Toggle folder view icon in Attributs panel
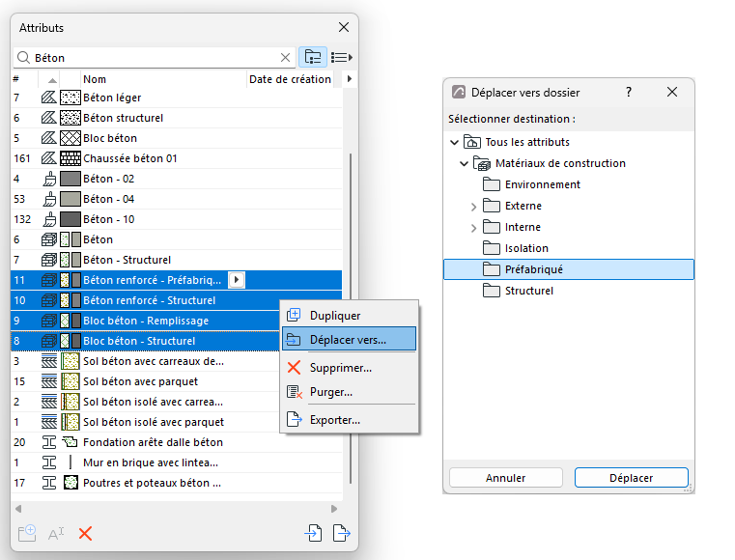The height and width of the screenshot is (560, 735). click(x=313, y=57)
